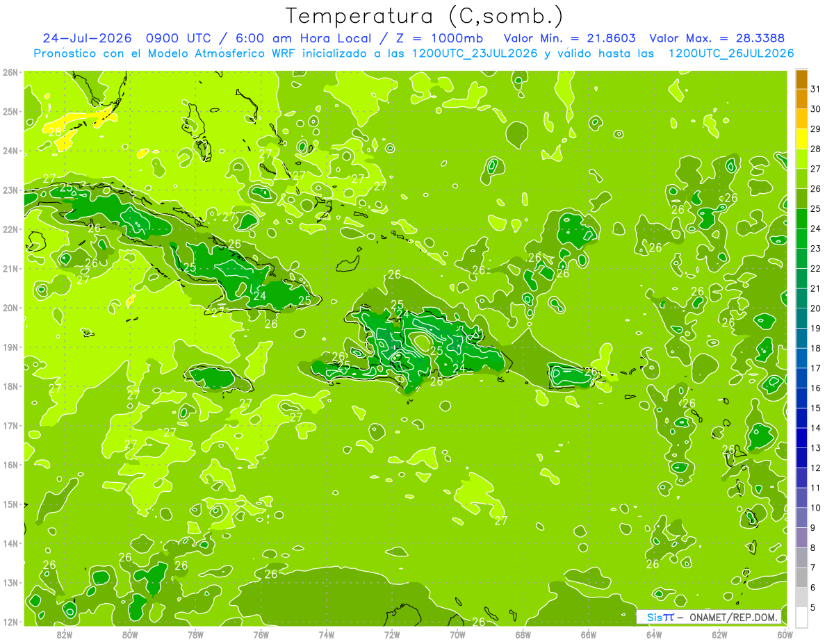Click the 'ONAMET/REP.DOM.' credit label

[734, 617]
